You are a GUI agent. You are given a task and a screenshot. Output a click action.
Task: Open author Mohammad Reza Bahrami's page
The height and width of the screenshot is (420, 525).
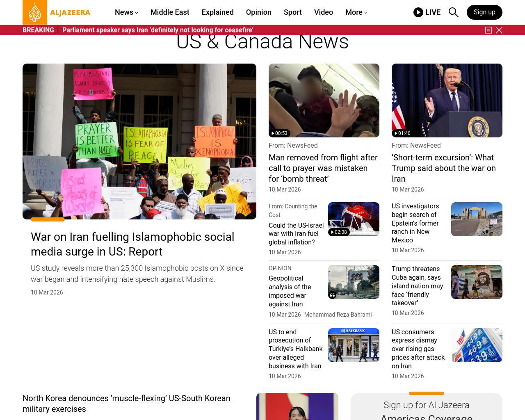click(x=338, y=315)
